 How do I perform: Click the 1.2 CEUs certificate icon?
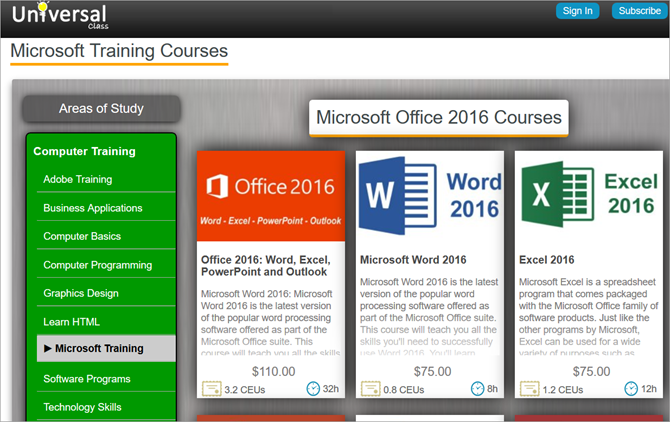point(529,389)
